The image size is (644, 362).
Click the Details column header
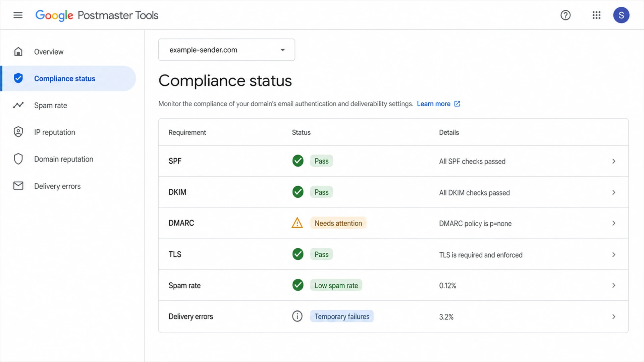pos(449,132)
